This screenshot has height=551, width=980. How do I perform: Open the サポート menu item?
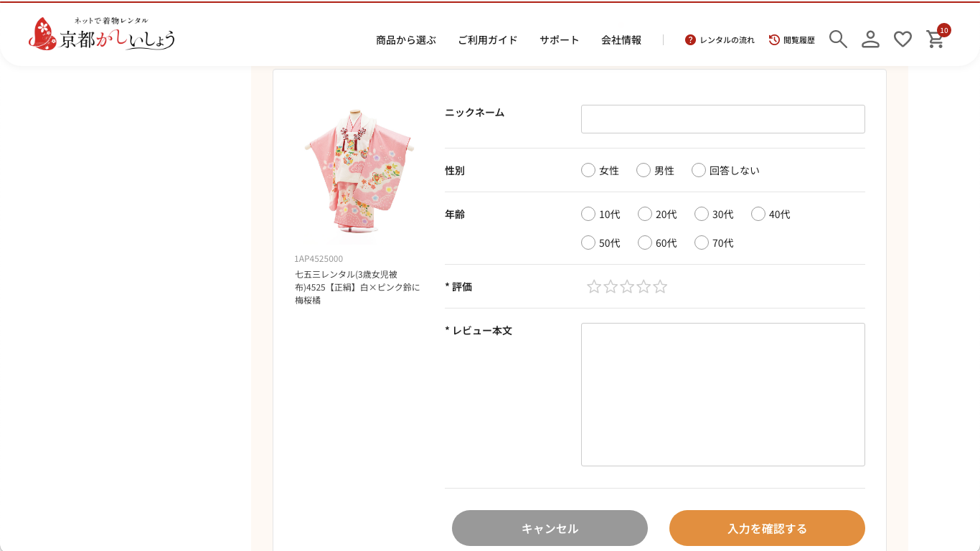pyautogui.click(x=560, y=40)
